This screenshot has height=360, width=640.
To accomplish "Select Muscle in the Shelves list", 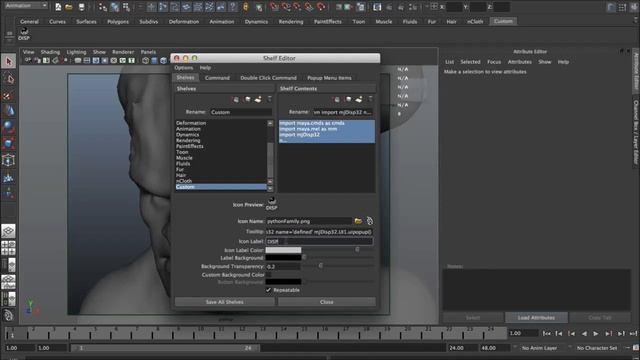I will pos(184,158).
